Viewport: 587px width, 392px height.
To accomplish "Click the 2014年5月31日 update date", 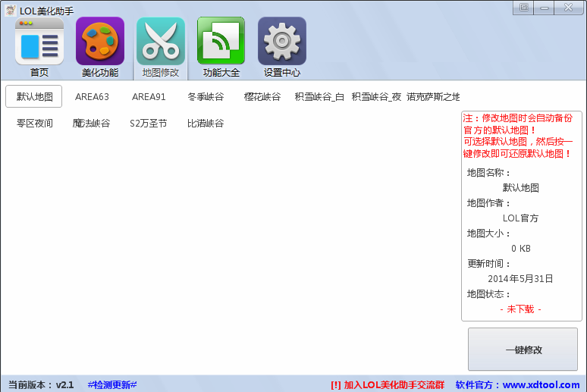I will (x=520, y=278).
